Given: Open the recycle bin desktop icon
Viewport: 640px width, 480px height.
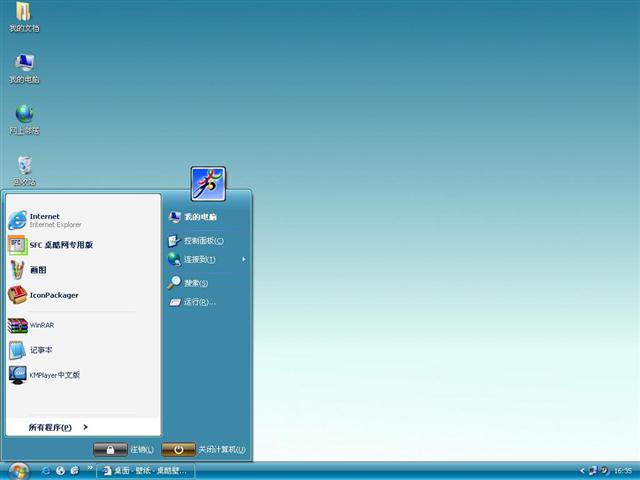Looking at the screenshot, I should 24,171.
